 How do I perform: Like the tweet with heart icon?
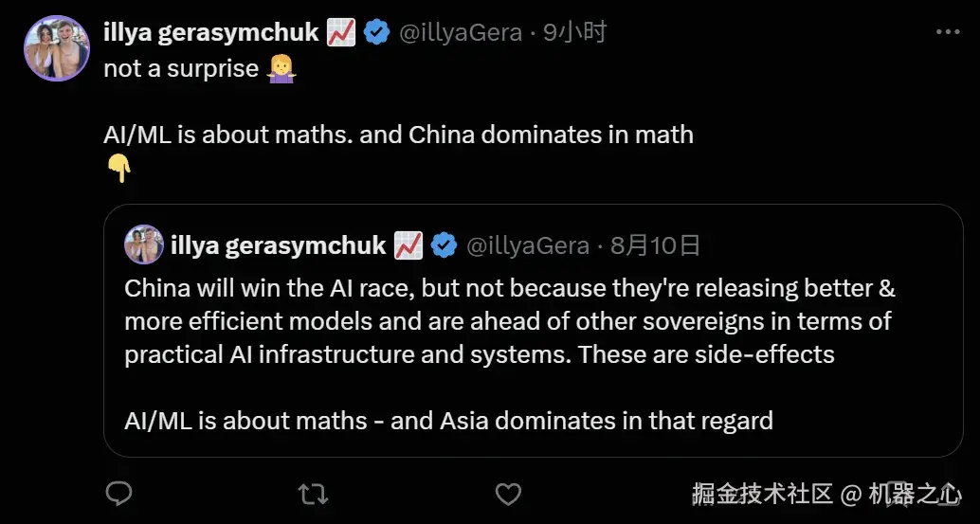click(508, 494)
